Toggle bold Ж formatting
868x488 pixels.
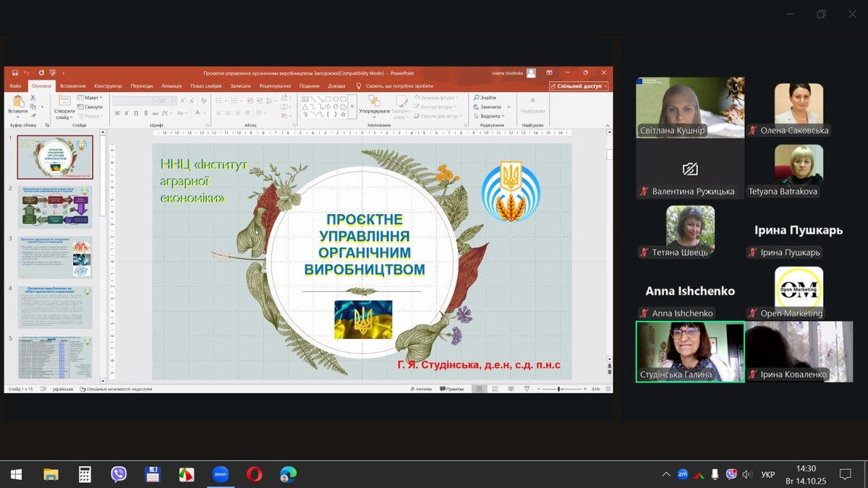[x=117, y=114]
